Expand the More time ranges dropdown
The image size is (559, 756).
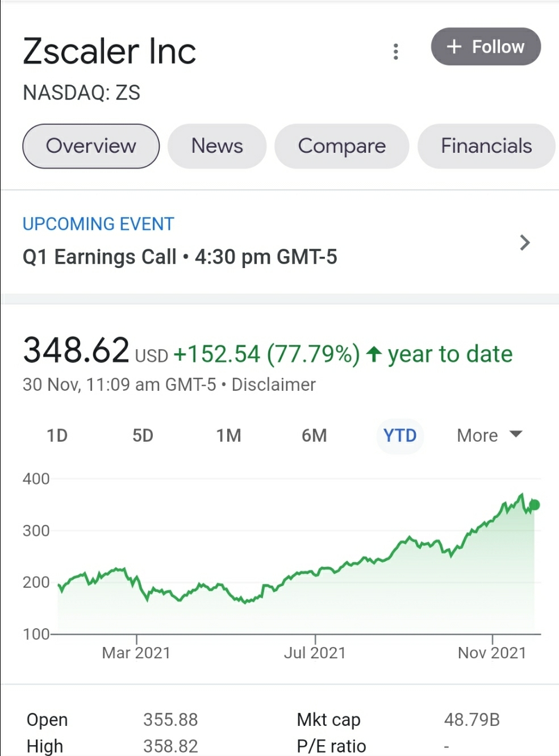(478, 436)
